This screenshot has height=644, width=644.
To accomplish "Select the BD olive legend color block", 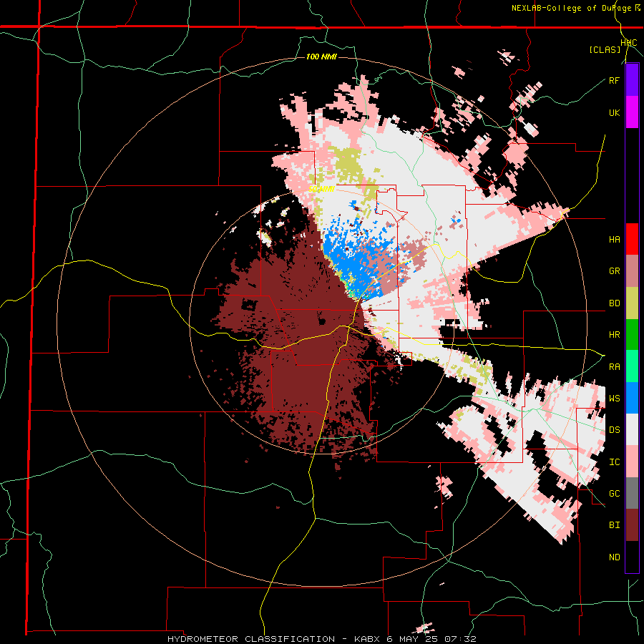I will [x=632, y=303].
